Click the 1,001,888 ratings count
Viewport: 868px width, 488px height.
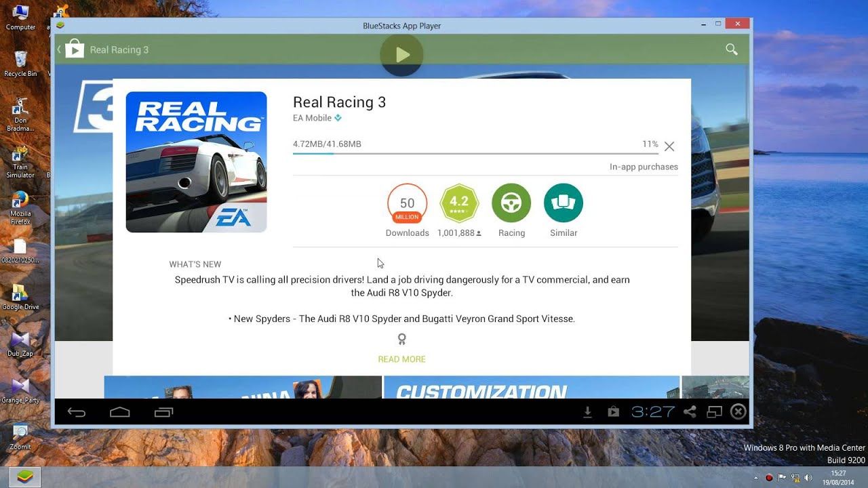point(456,233)
